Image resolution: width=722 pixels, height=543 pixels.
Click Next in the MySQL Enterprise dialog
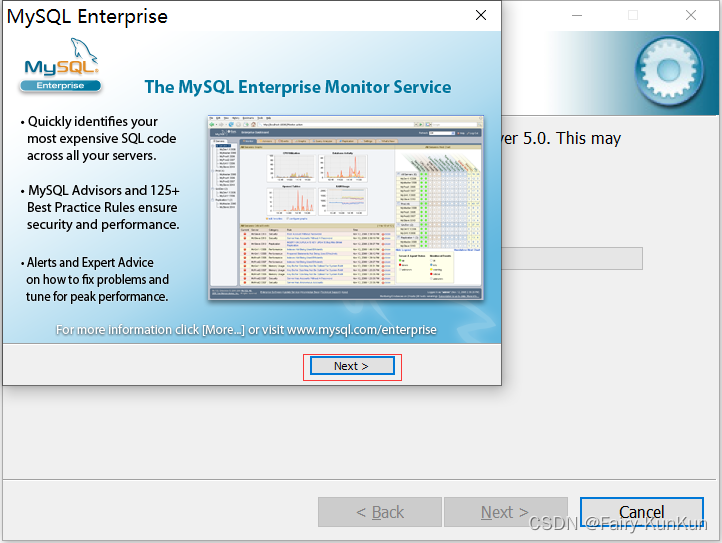click(x=352, y=366)
